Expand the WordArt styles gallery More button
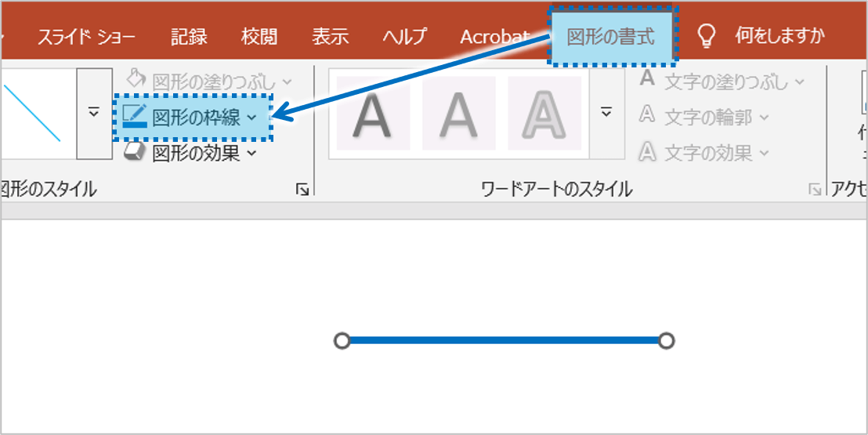The width and height of the screenshot is (868, 435). (x=606, y=113)
